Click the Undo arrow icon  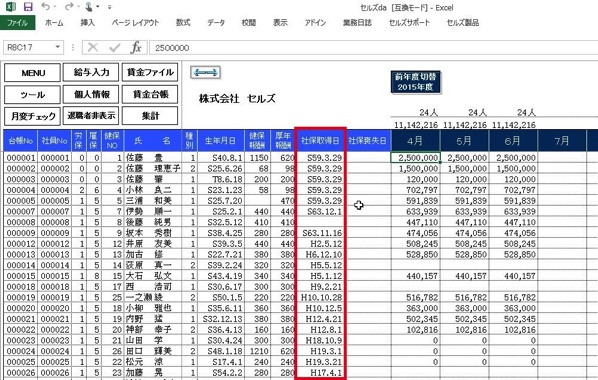point(45,6)
